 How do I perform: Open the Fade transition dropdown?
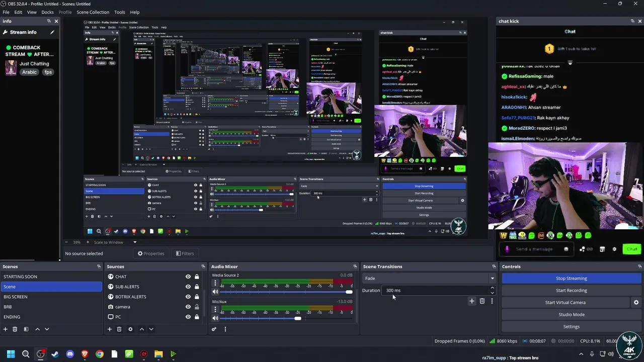point(429,278)
